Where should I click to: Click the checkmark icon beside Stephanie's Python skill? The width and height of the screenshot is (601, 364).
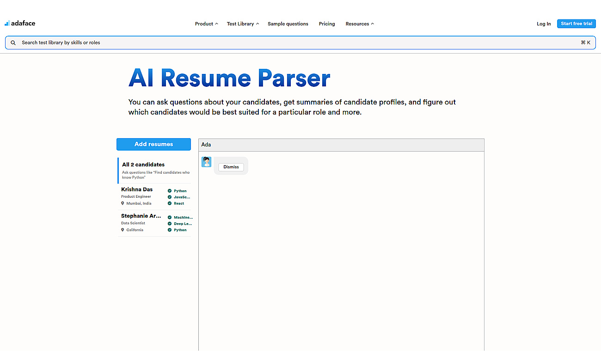click(x=170, y=230)
